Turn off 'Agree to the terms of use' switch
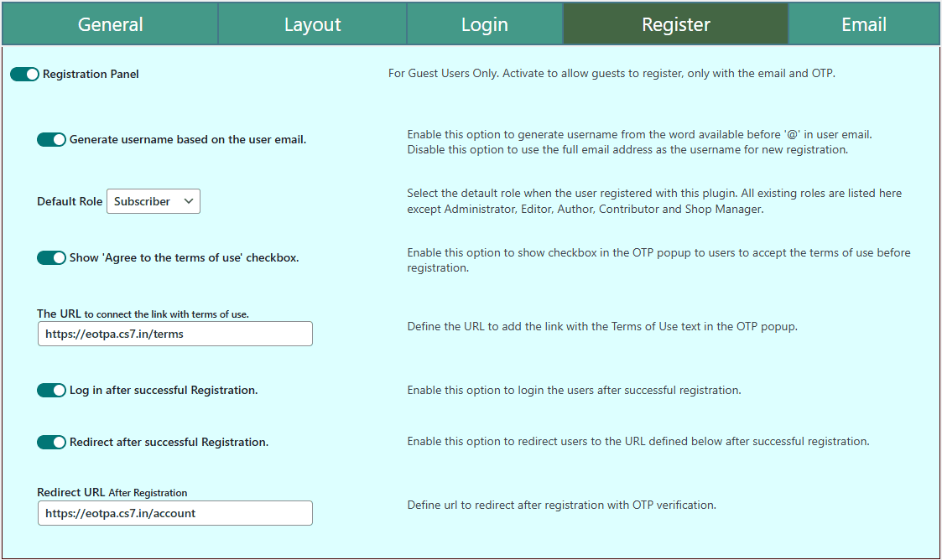942x560 pixels. (x=51, y=258)
